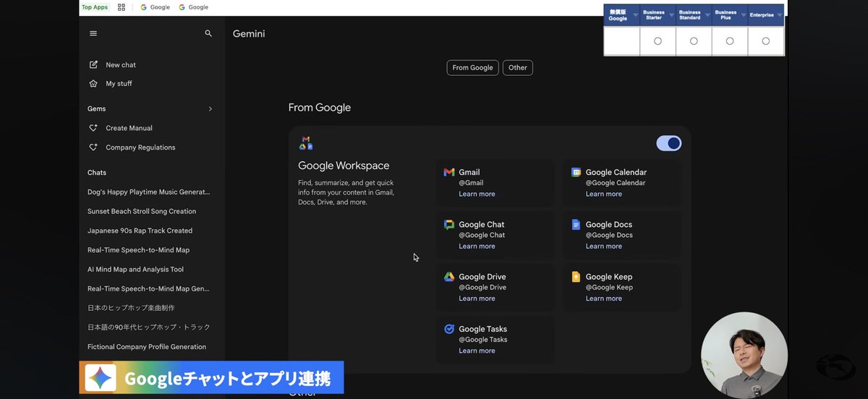Select the Business Starter radio circle
868x399 pixels.
coord(658,41)
